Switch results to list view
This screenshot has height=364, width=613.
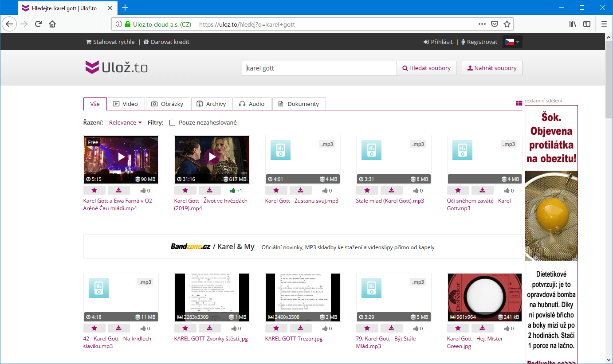tap(519, 103)
